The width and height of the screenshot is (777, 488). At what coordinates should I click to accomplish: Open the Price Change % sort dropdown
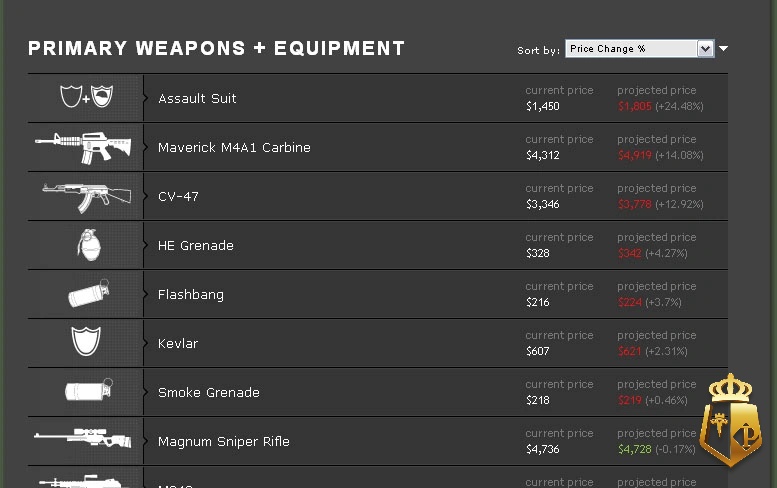point(640,49)
